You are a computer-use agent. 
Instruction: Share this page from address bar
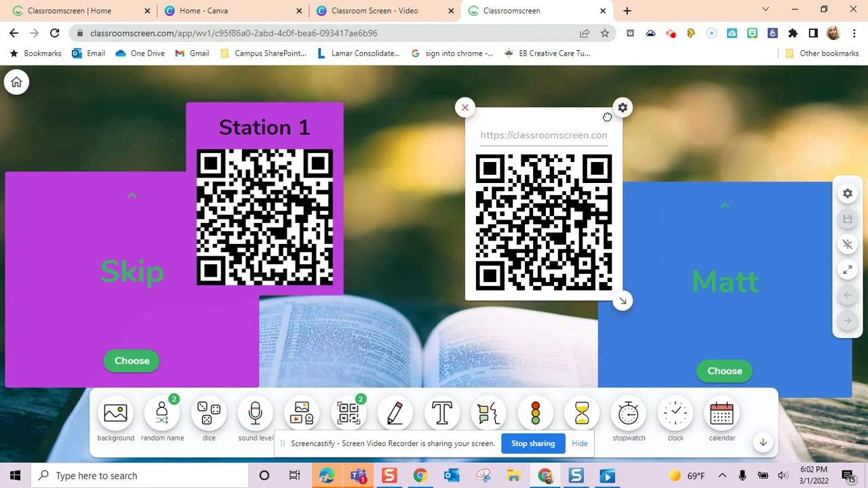pos(585,33)
